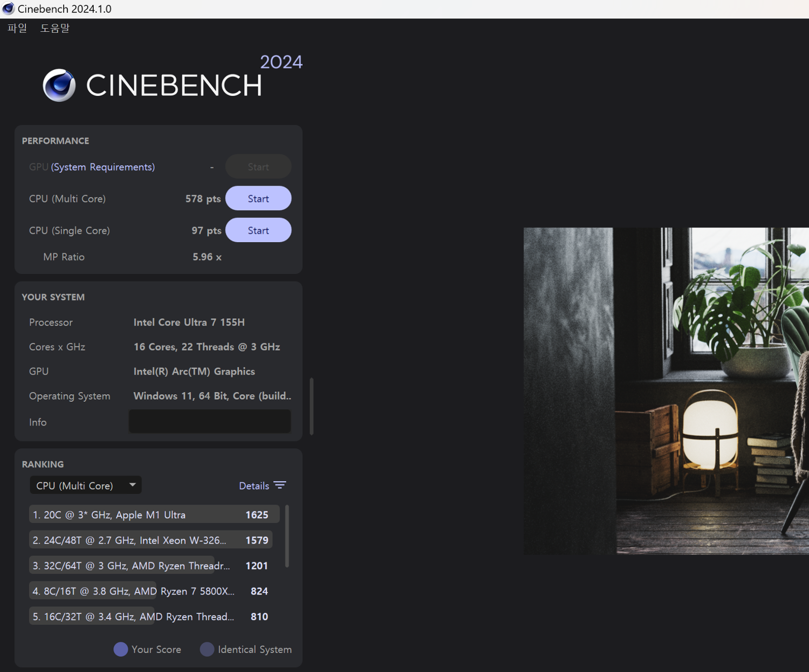Image resolution: width=809 pixels, height=672 pixels.
Task: Click the ranking dropdown arrow
Action: click(x=133, y=485)
